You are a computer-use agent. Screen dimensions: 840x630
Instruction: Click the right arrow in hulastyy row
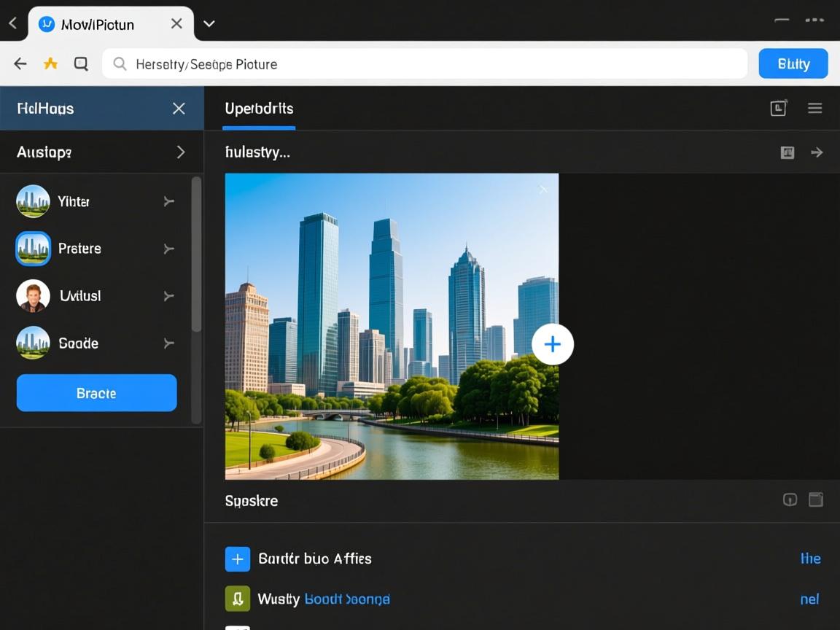point(817,152)
